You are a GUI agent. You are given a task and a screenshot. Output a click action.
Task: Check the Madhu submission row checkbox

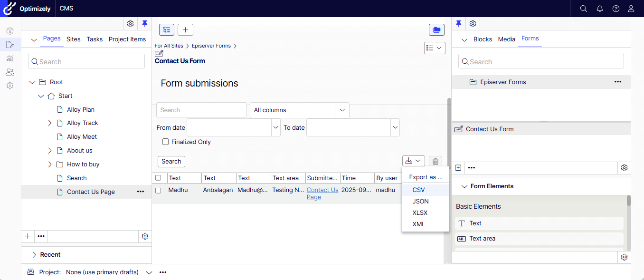(x=158, y=190)
